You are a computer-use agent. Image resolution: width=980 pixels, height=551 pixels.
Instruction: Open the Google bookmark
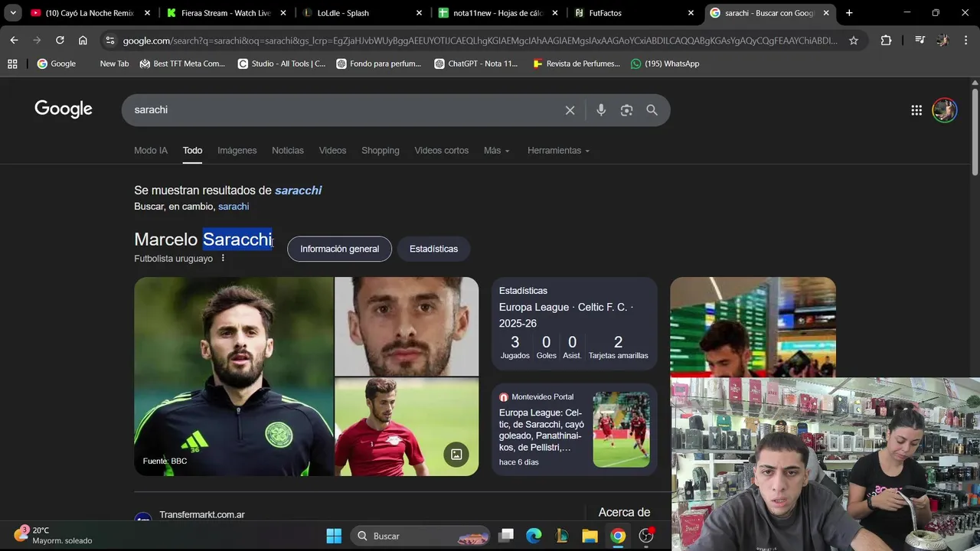click(57, 64)
